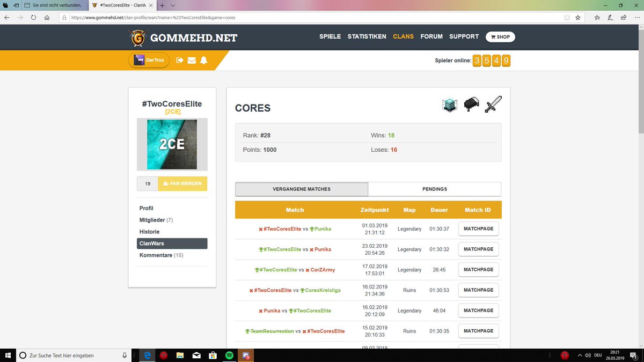
Task: Reload the page with refresh icon
Action: pyautogui.click(x=33, y=17)
